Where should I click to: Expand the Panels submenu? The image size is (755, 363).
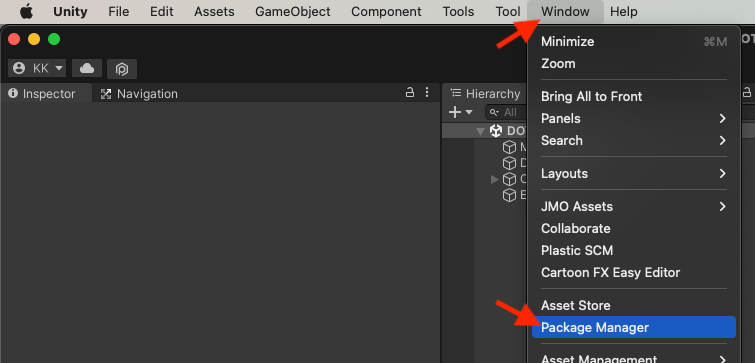(x=634, y=118)
